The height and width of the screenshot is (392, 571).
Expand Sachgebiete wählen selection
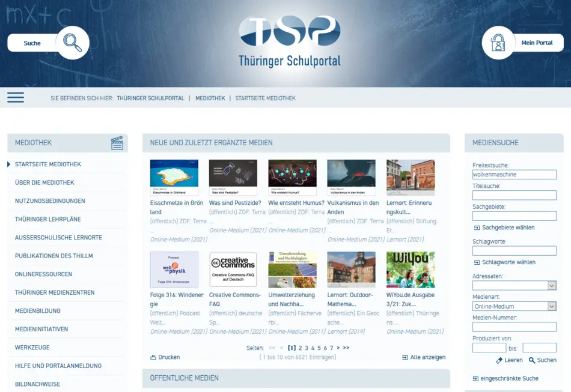tap(504, 228)
